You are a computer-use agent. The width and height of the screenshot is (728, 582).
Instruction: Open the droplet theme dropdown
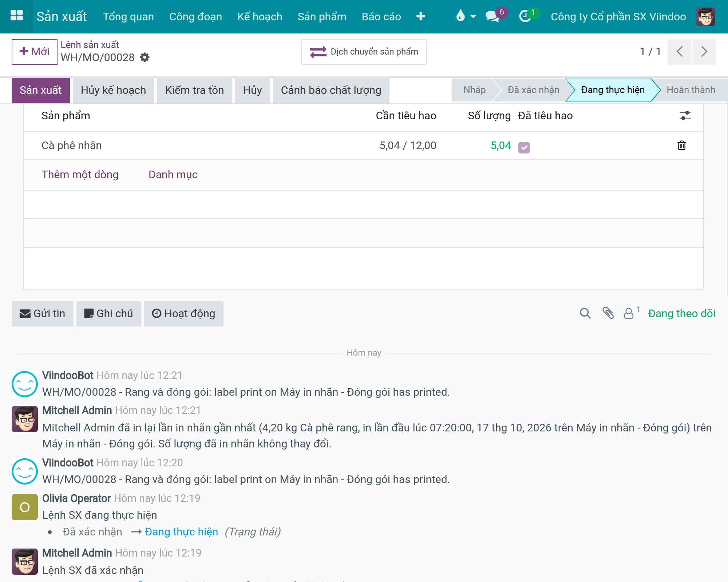coord(466,16)
